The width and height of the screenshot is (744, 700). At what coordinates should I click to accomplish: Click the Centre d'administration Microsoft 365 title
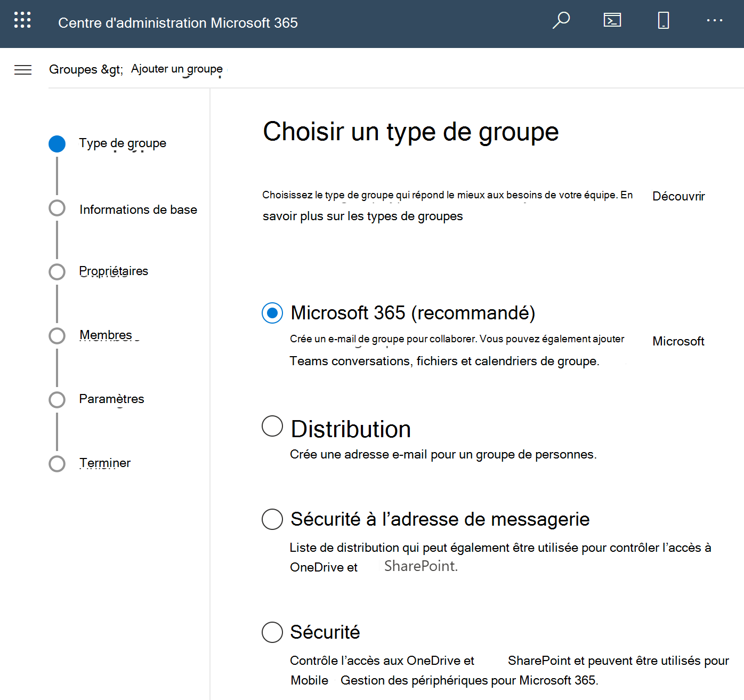pos(178,23)
